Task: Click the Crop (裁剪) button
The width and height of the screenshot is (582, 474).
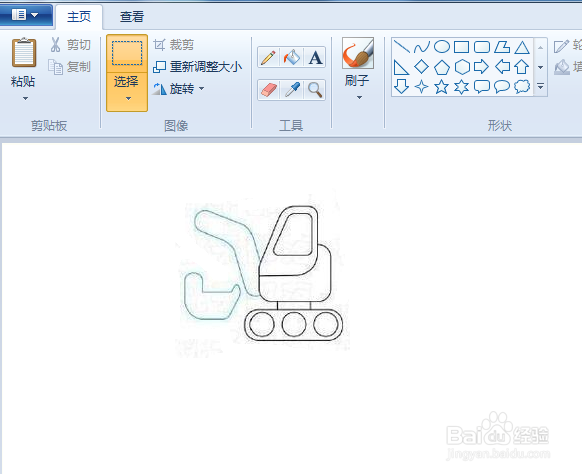Action: [x=174, y=45]
